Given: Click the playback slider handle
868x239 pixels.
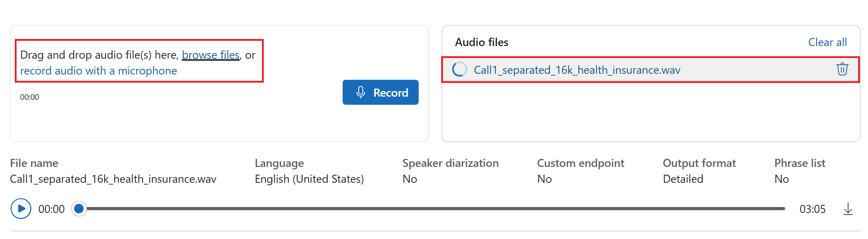Looking at the screenshot, I should pos(79,209).
